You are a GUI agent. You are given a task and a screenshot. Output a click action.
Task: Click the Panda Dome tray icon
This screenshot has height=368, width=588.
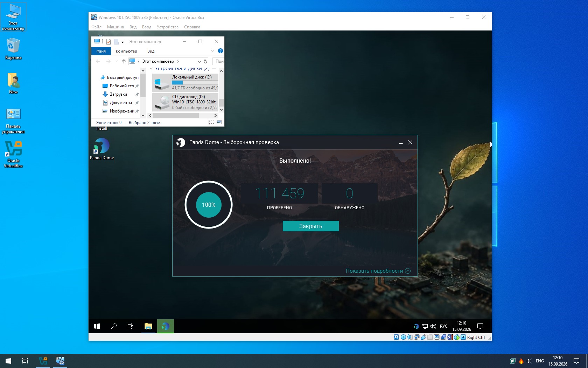[416, 326]
